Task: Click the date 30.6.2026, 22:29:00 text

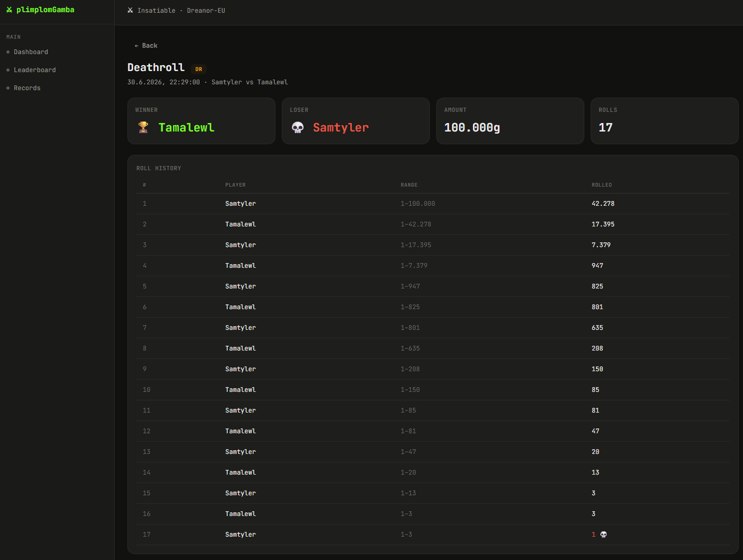Action: click(163, 82)
